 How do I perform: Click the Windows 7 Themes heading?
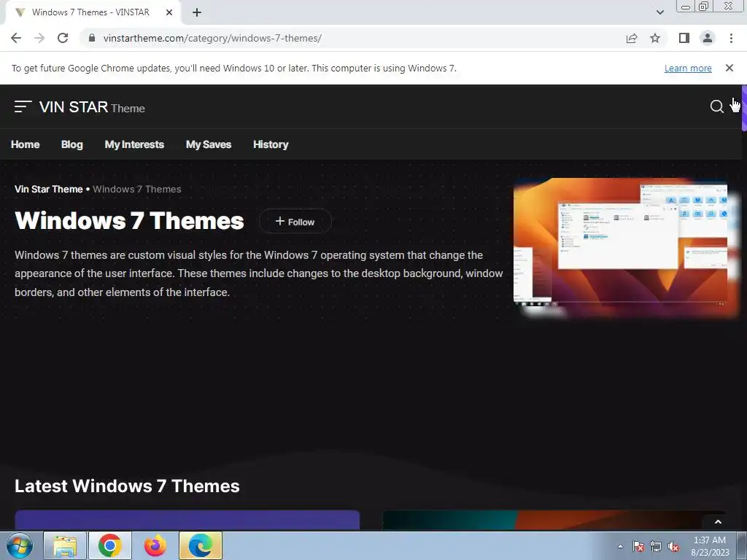(x=129, y=221)
